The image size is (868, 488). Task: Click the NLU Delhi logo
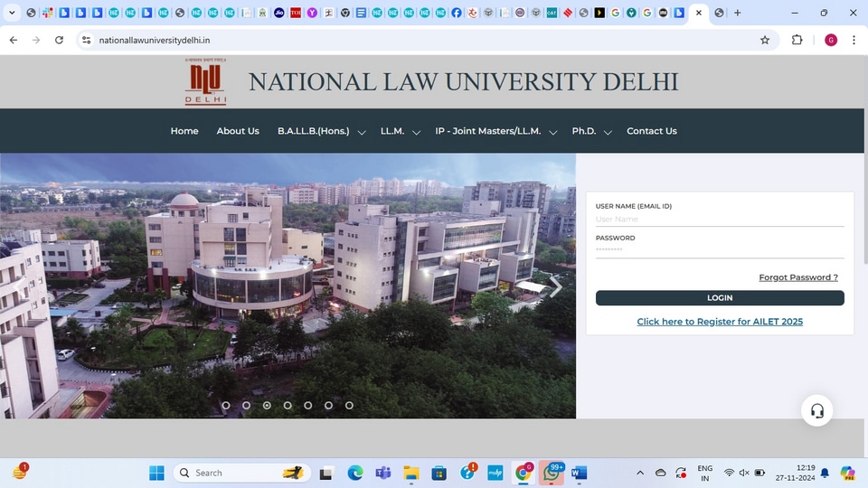point(205,81)
